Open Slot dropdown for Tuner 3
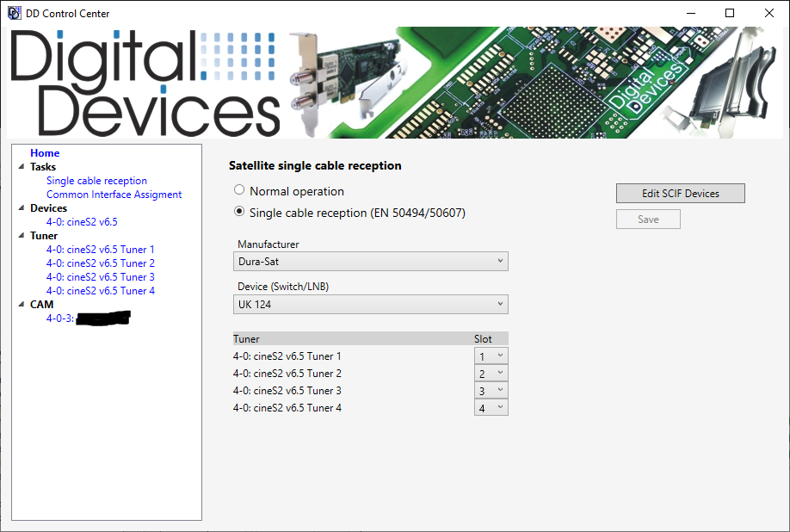790x532 pixels. coord(491,391)
